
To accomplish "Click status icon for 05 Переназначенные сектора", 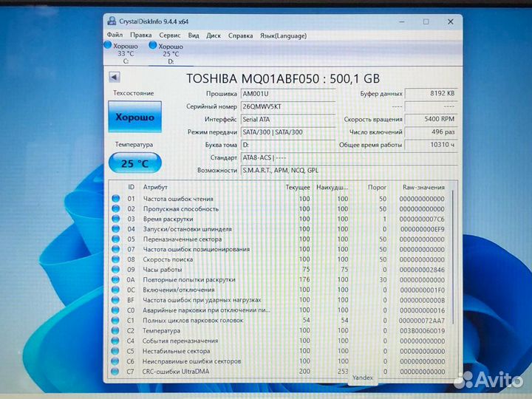I will (x=116, y=239).
